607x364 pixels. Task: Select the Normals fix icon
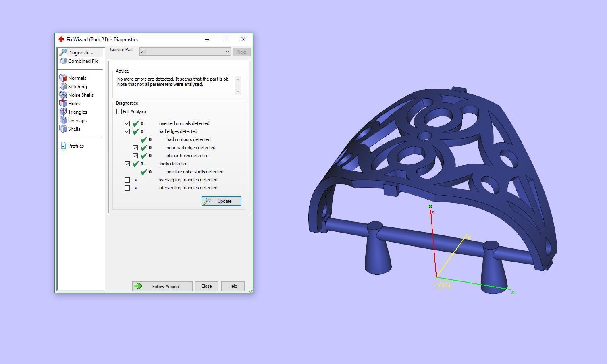[63, 78]
